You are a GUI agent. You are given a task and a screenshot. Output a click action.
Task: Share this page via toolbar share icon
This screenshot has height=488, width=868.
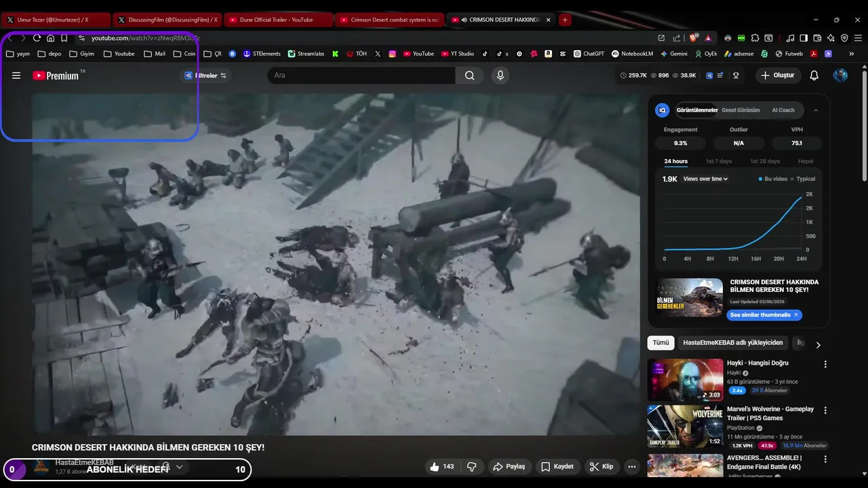(676, 38)
